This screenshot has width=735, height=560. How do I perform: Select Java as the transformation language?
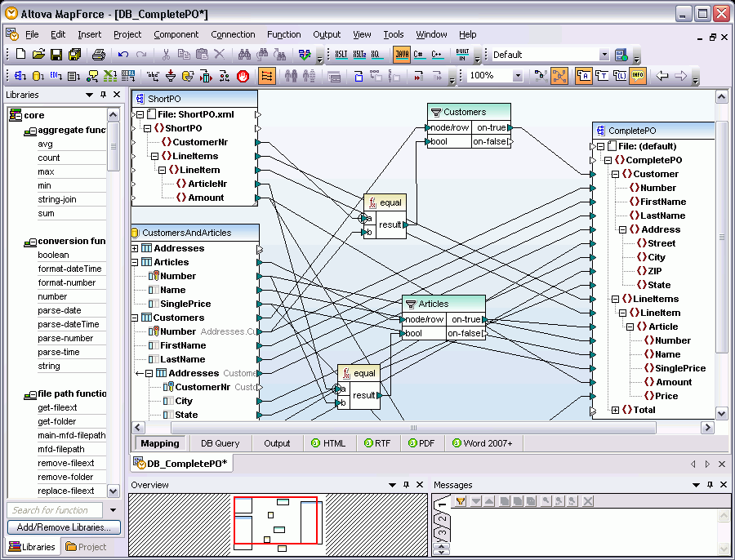[402, 55]
